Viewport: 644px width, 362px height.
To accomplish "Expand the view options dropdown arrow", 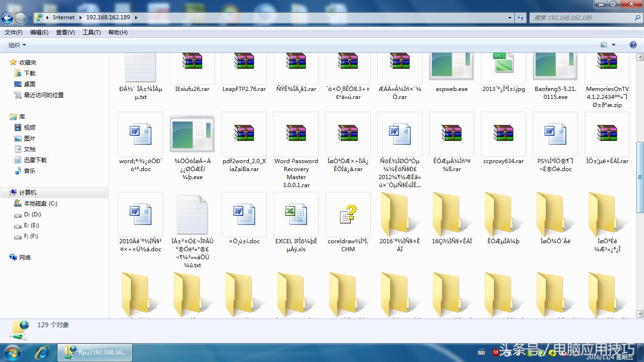I will [613, 45].
